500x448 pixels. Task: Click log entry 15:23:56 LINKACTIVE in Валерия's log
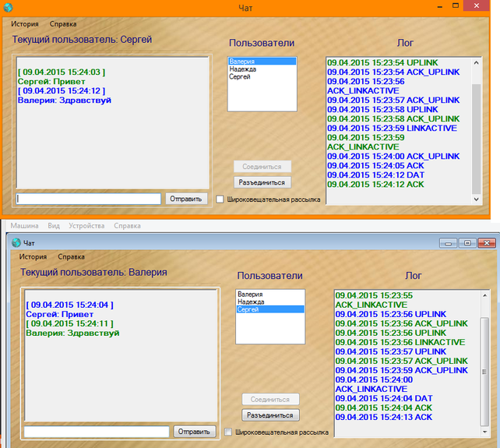coord(400,342)
